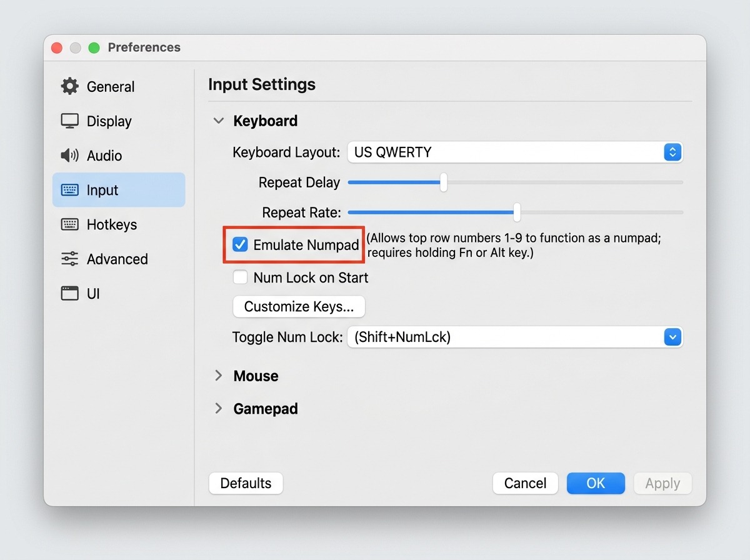This screenshot has width=750, height=560.
Task: Confirm settings with OK
Action: pos(596,483)
